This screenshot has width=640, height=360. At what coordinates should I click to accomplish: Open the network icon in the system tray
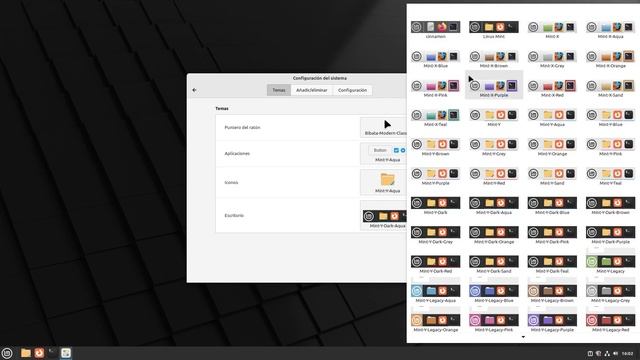coord(607,353)
